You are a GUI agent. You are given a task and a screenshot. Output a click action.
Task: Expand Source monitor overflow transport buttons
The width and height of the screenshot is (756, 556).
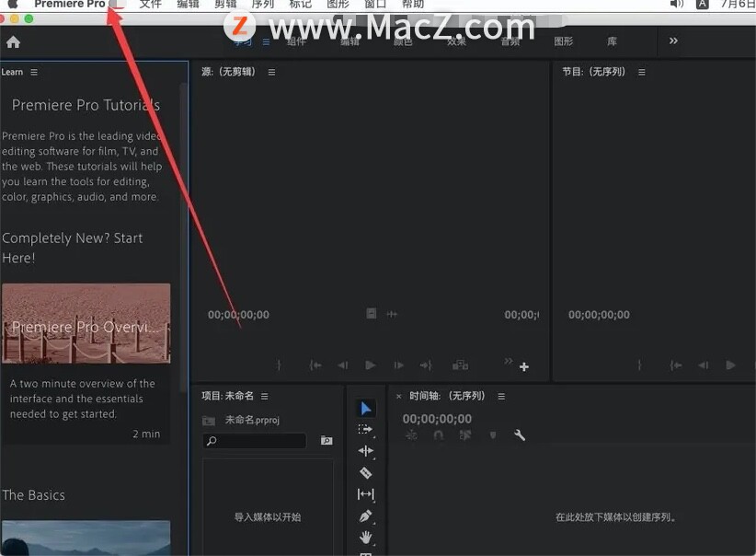click(509, 361)
